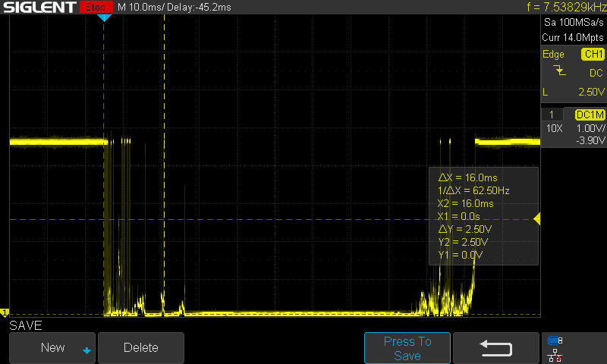Screen dimensions: 607x364
Task: Click Press To Save button
Action: pyautogui.click(x=407, y=348)
